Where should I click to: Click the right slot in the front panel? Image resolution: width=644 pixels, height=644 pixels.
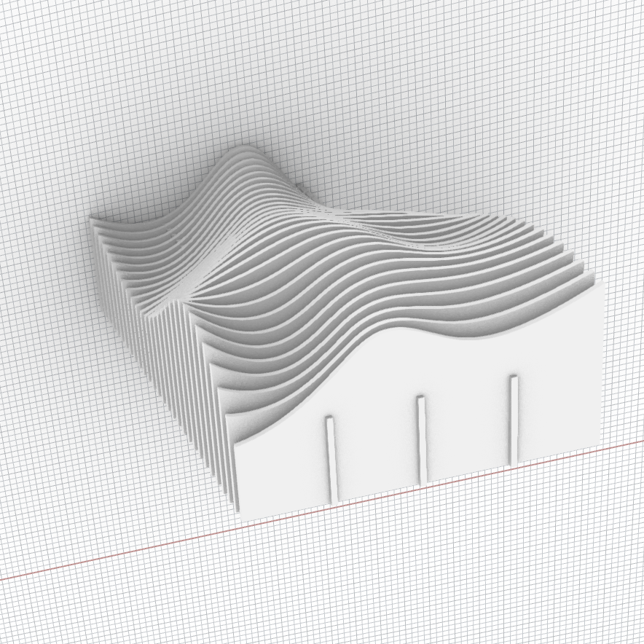click(514, 418)
